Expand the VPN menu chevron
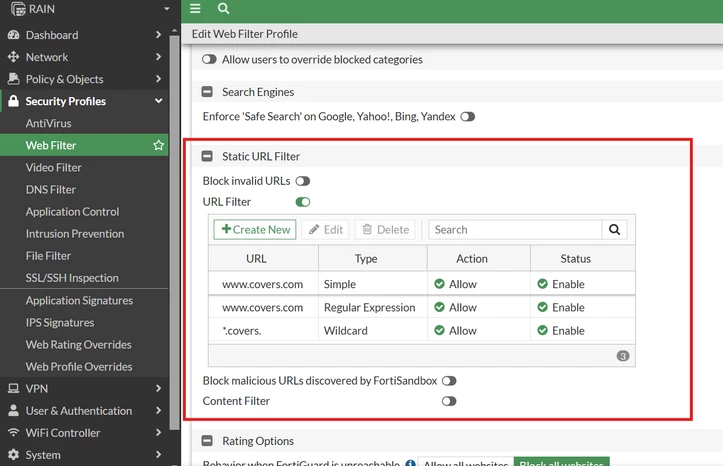The width and height of the screenshot is (723, 466). coord(159,389)
